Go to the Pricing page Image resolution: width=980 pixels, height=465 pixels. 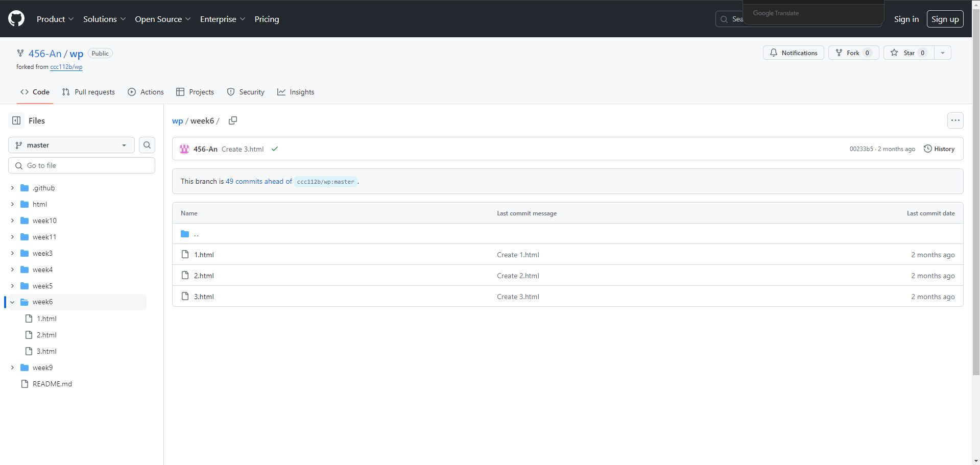pos(267,19)
